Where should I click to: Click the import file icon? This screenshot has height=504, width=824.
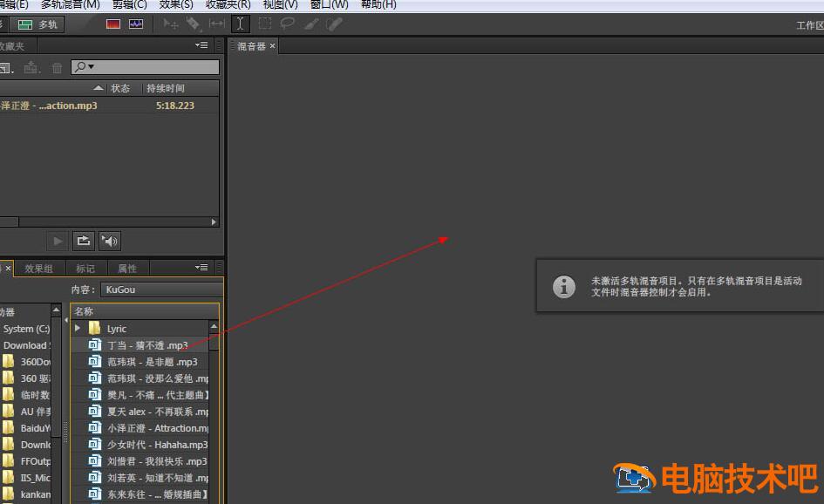(31, 67)
